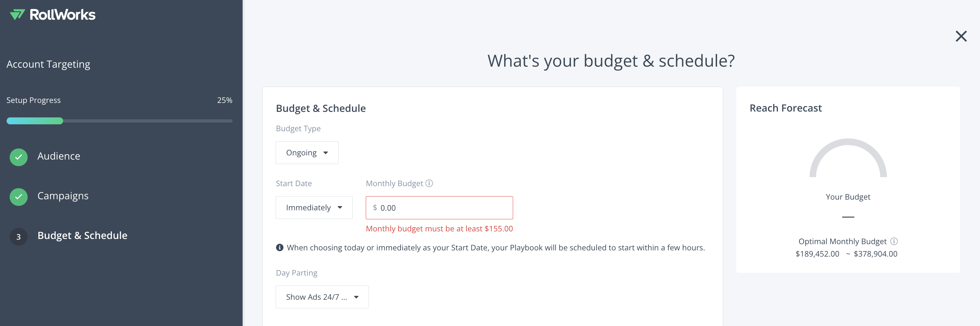Close the budget & schedule setup with X
980x326 pixels.
point(961,36)
